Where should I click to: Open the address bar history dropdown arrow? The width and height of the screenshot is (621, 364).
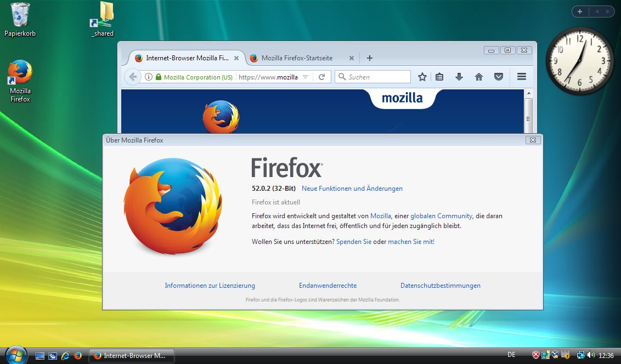coord(306,77)
